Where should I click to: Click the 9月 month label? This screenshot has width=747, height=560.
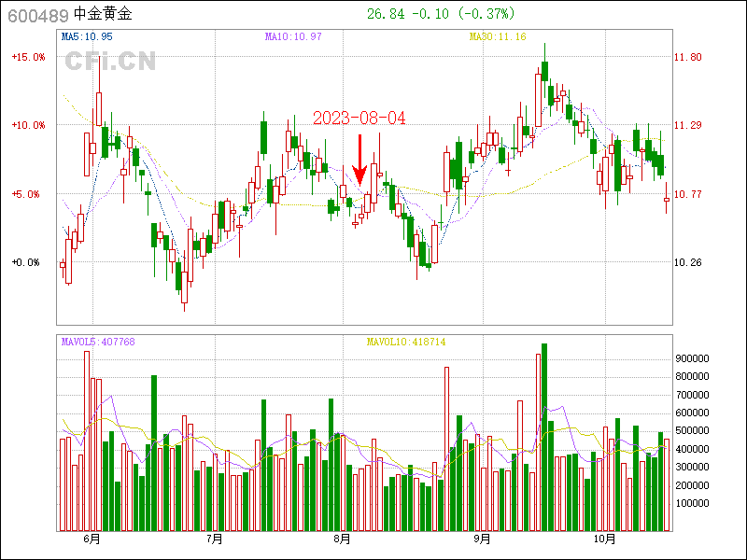coord(483,539)
